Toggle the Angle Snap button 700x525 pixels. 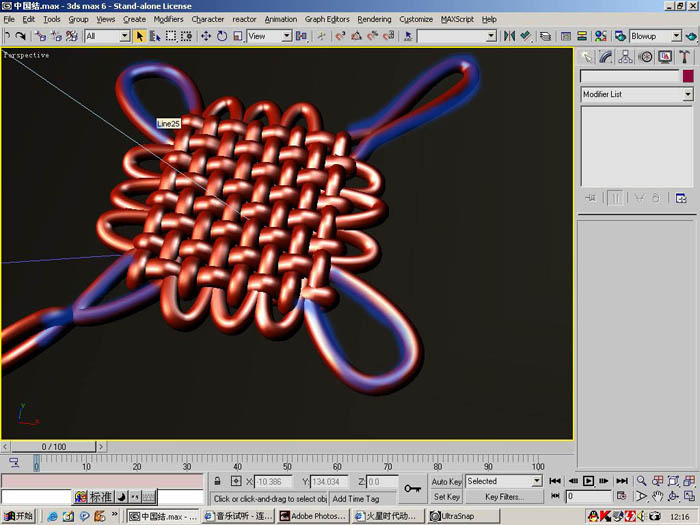(x=356, y=36)
